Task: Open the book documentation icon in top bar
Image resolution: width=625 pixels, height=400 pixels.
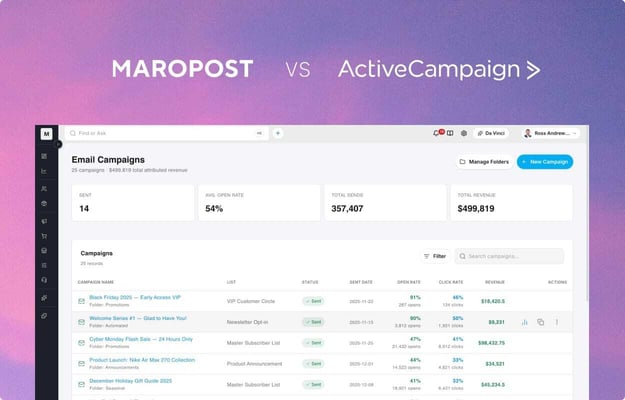Action: point(450,133)
